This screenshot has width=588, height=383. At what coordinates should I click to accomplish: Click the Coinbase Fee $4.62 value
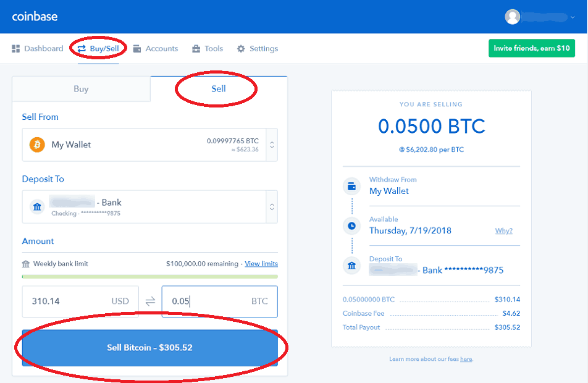click(511, 313)
